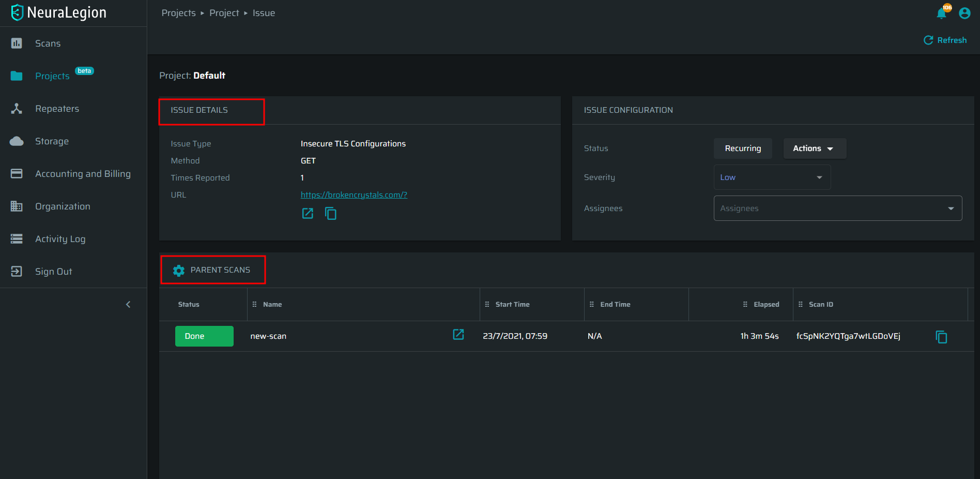980x479 pixels.
Task: Click the Activity Log icon
Action: (17, 239)
